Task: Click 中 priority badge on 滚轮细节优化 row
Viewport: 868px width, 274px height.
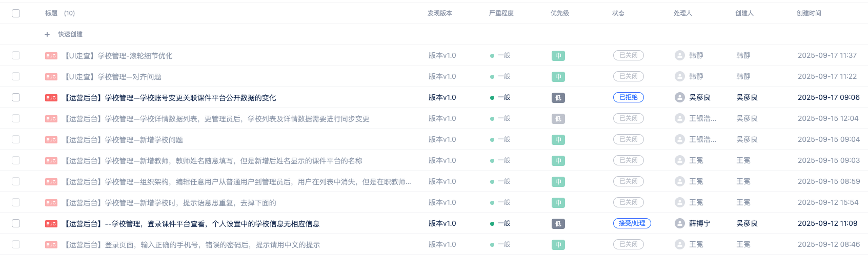Action: point(558,56)
